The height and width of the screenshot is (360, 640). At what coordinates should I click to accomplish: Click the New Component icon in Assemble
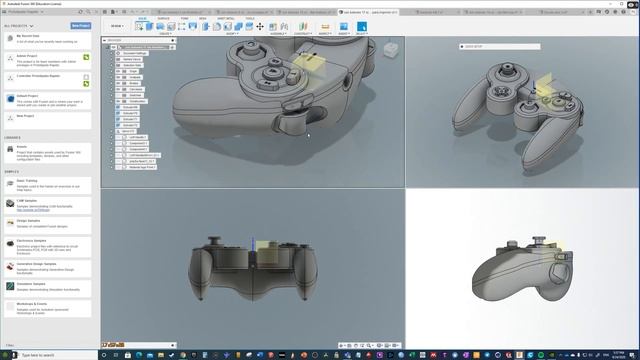(273, 27)
